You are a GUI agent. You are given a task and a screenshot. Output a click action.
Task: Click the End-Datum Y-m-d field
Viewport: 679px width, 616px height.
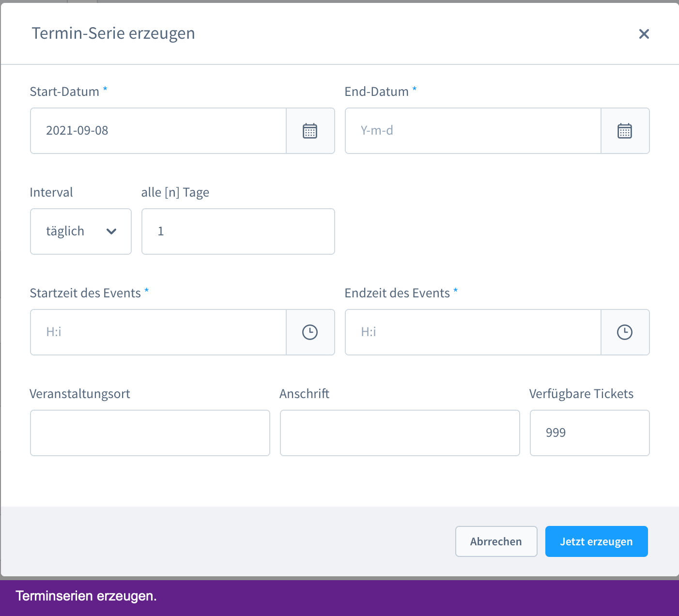pyautogui.click(x=473, y=131)
